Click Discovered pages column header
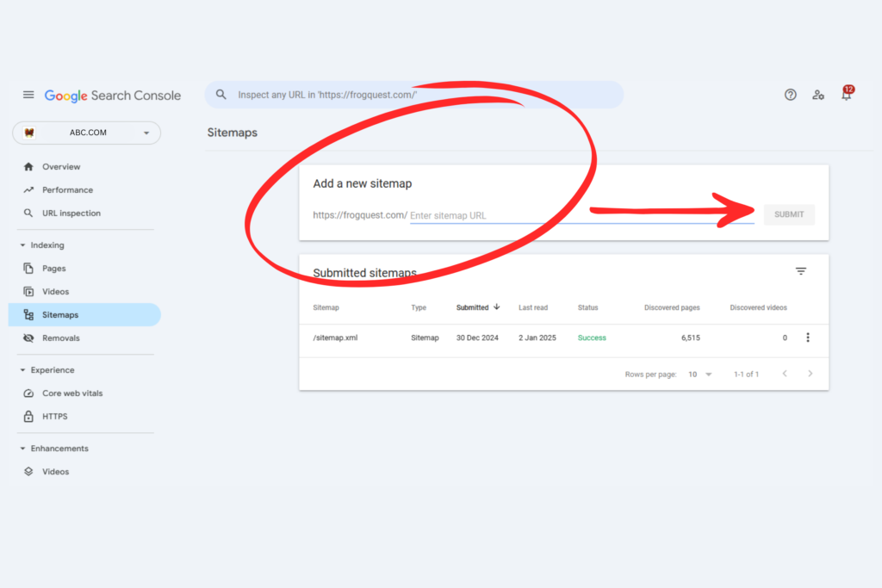The height and width of the screenshot is (588, 882). [672, 307]
